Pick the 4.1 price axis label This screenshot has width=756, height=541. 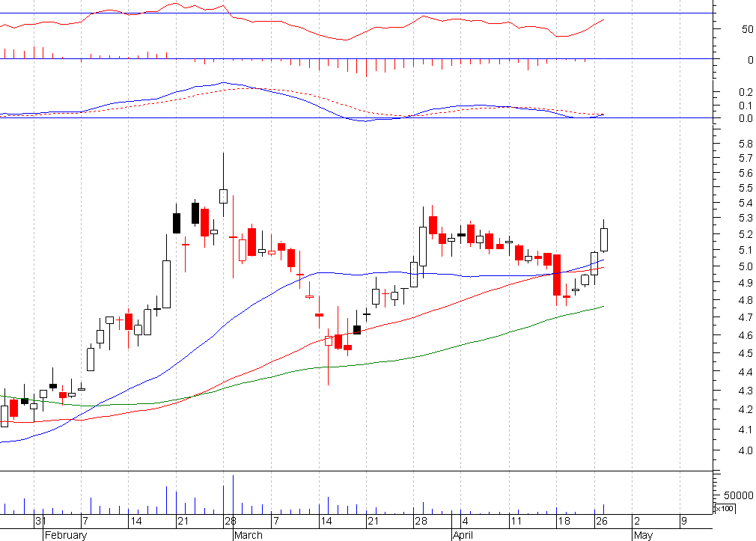(746, 430)
